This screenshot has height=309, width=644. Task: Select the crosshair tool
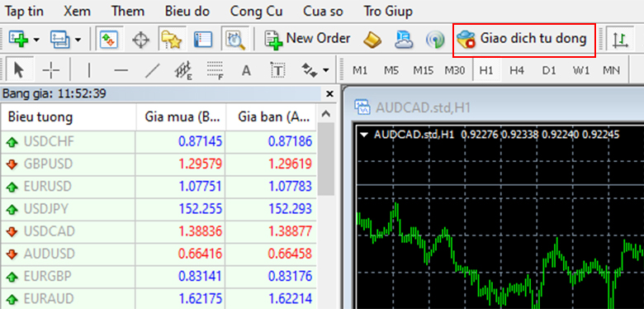tap(51, 71)
